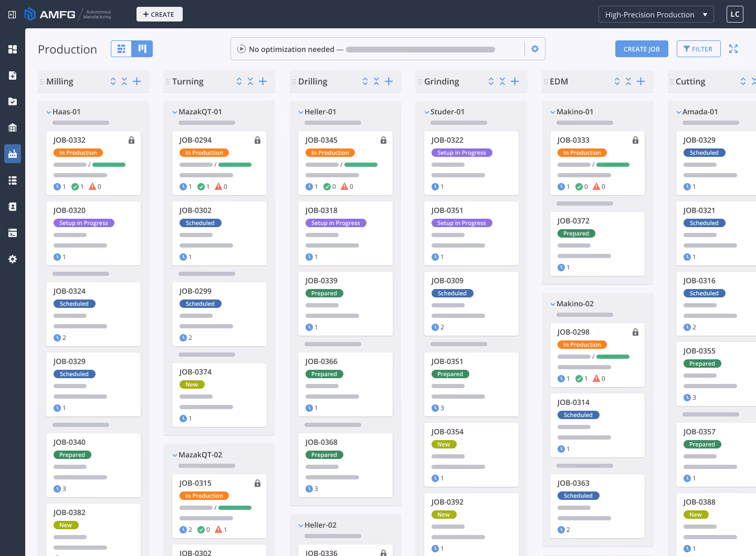Click the LC user avatar
Image resolution: width=756 pixels, height=556 pixels.
[x=734, y=14]
